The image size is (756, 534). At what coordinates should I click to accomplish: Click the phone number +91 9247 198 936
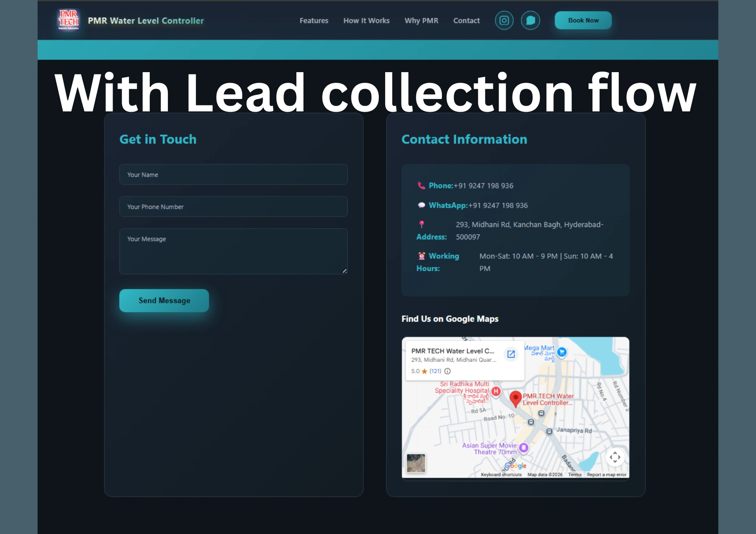[483, 185]
